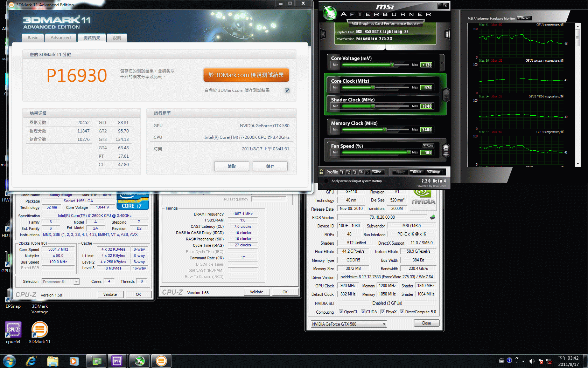Toggle the PhysX checkbox in GPU-Z
Viewport: 588px width, 368px height.
383,312
